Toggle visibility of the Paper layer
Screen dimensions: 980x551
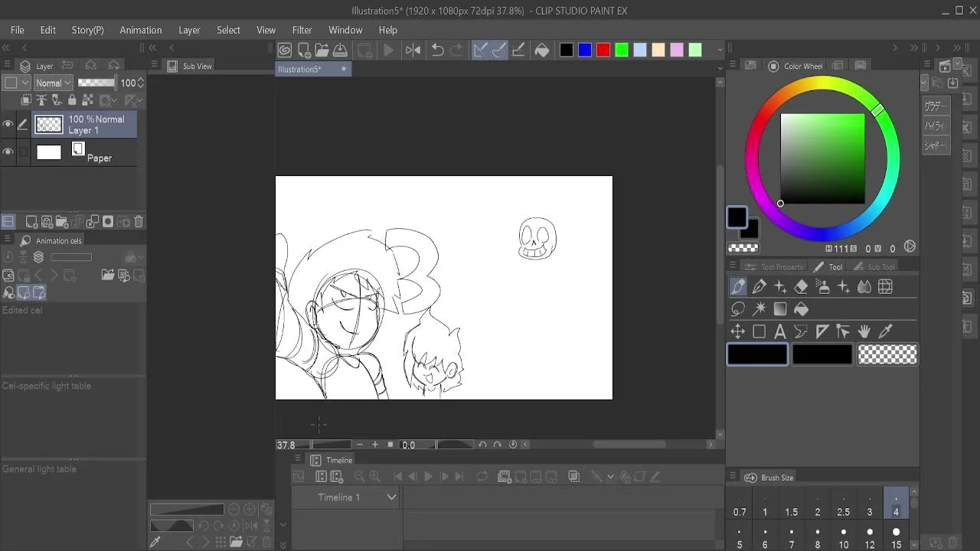tap(8, 152)
